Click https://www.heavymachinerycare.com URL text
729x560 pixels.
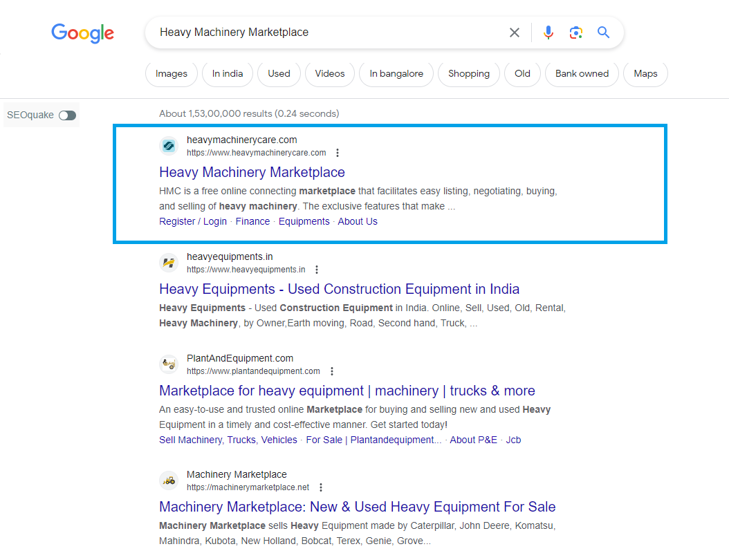(256, 153)
